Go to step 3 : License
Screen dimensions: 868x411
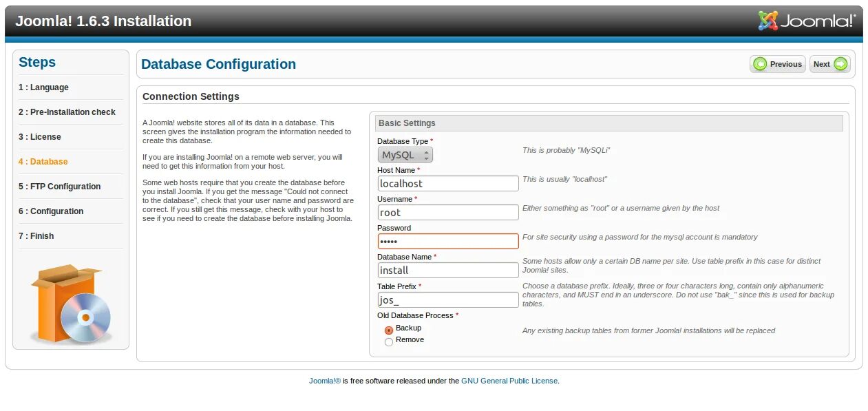[40, 137]
